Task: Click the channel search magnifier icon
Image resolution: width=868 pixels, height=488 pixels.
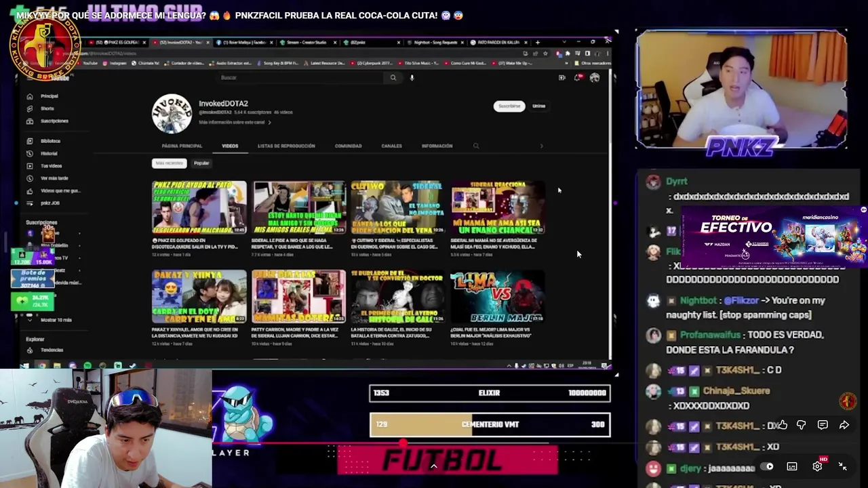Action: click(476, 146)
